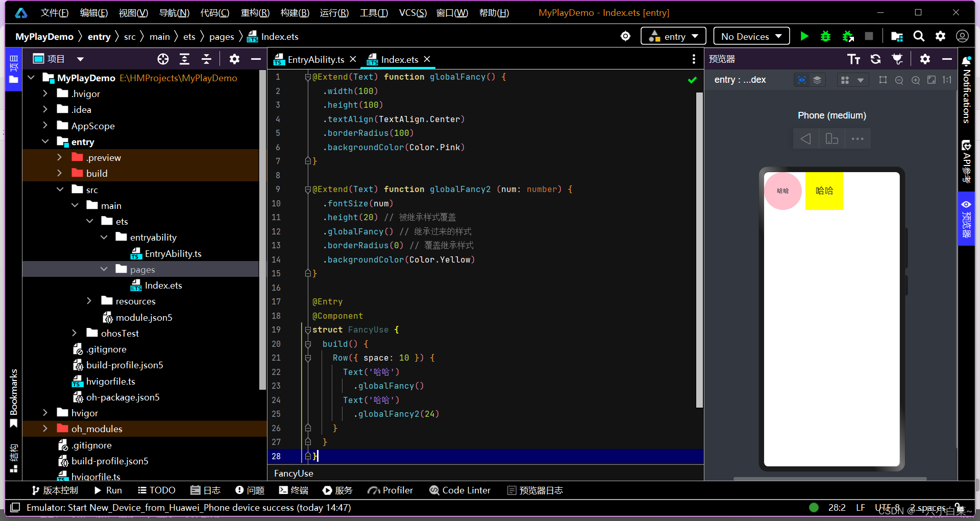Screen dimensions: 980x521
Task: Click the font size Tt icon in previewer
Action: point(854,59)
